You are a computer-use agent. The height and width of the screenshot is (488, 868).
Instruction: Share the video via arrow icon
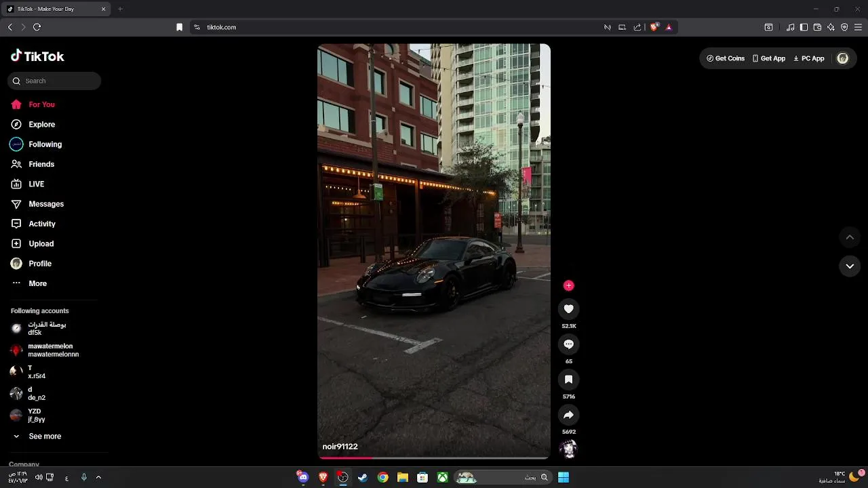tap(568, 415)
